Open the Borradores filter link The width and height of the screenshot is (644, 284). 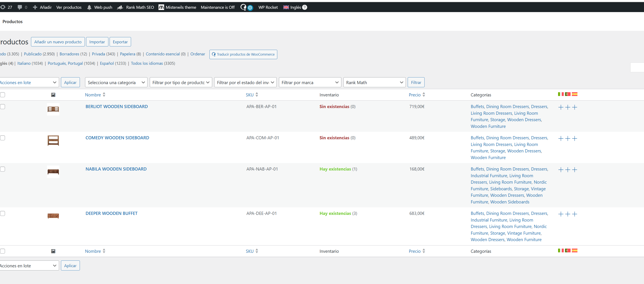click(69, 54)
